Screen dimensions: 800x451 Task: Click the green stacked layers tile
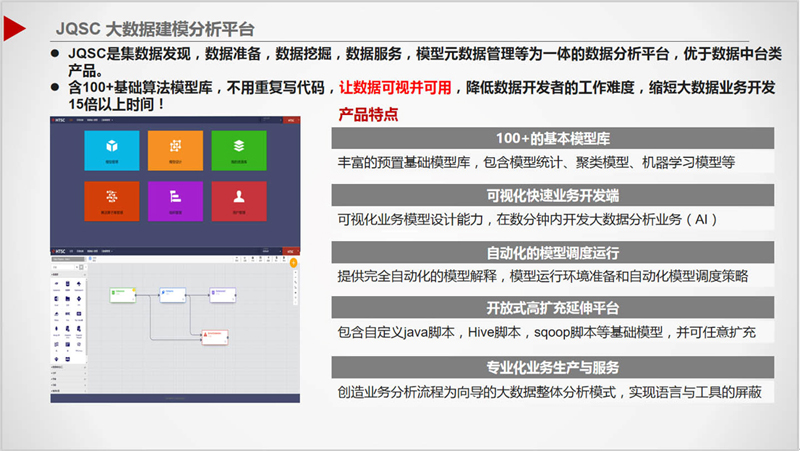tap(238, 150)
